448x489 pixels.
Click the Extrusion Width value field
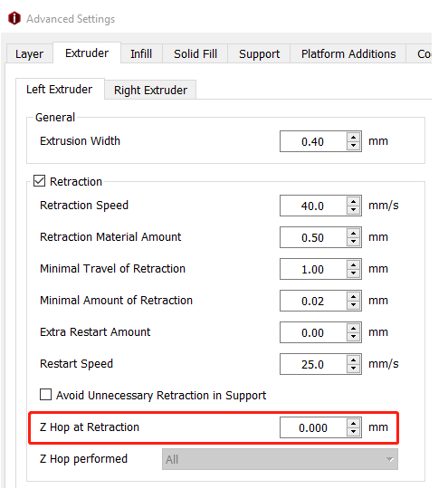313,141
